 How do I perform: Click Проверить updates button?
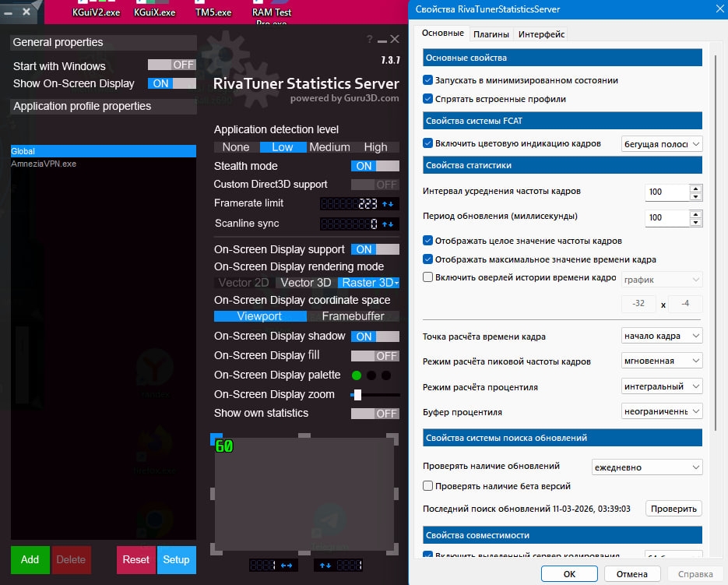pos(673,509)
